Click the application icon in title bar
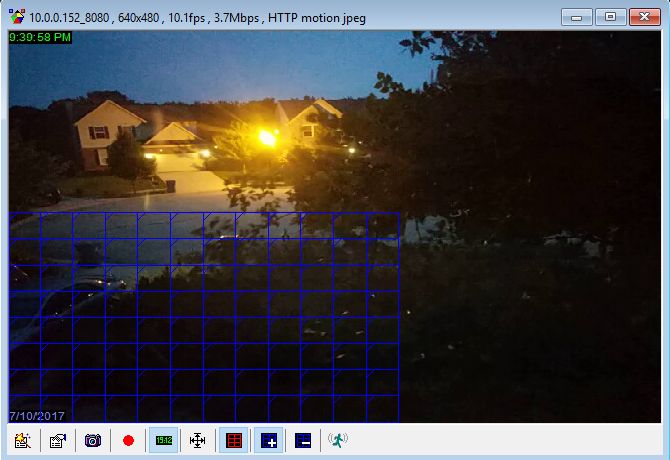This screenshot has width=670, height=460. 17,17
